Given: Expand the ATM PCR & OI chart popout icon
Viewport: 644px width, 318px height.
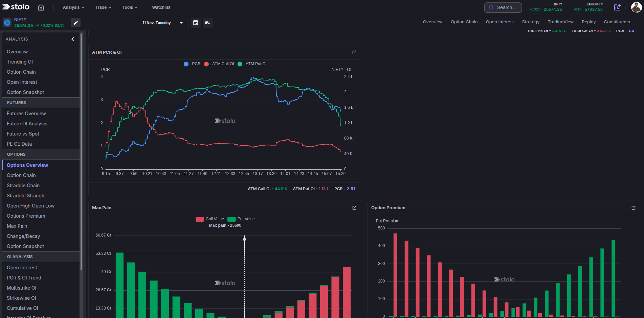Looking at the screenshot, I should pyautogui.click(x=354, y=52).
